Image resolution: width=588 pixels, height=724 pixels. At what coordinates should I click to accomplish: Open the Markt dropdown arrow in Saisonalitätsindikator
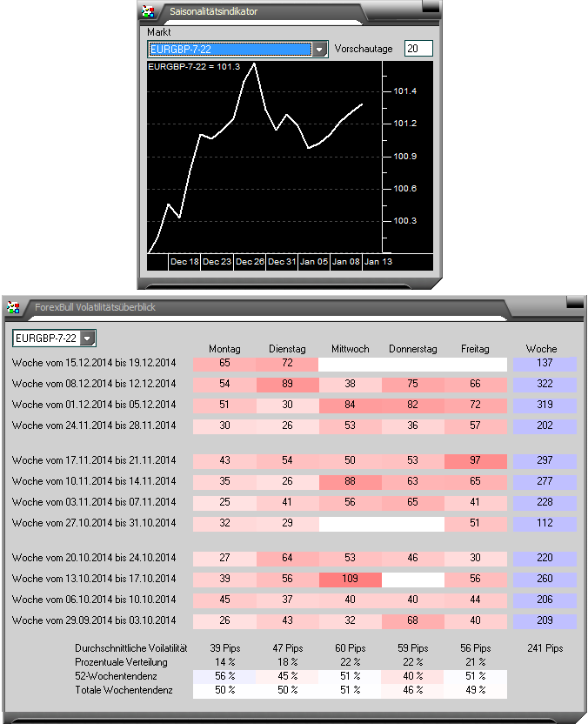(319, 49)
